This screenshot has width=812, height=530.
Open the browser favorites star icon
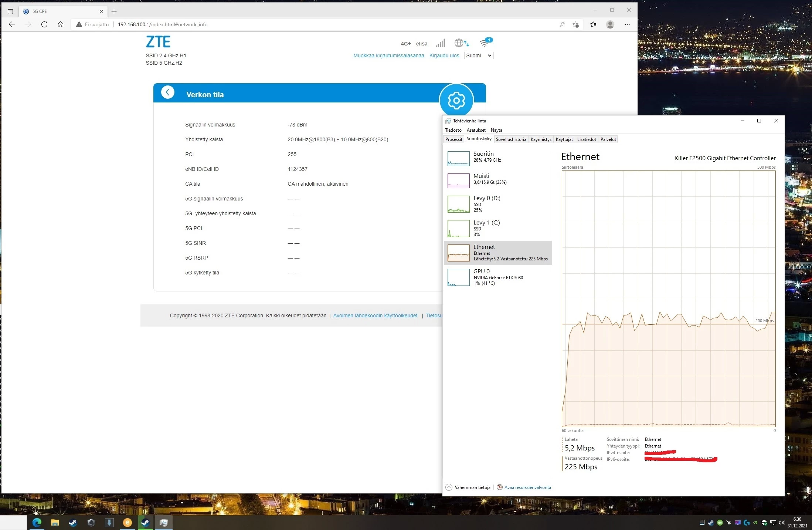[x=593, y=24]
